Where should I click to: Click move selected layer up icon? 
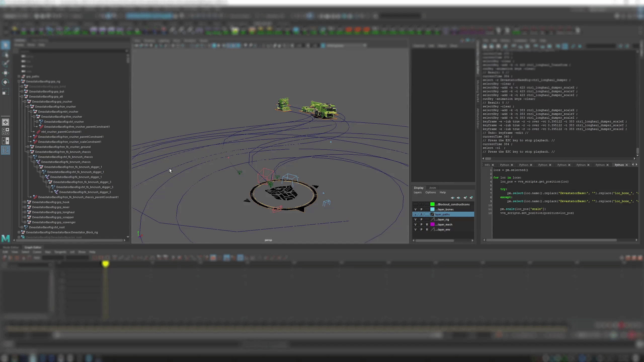453,198
